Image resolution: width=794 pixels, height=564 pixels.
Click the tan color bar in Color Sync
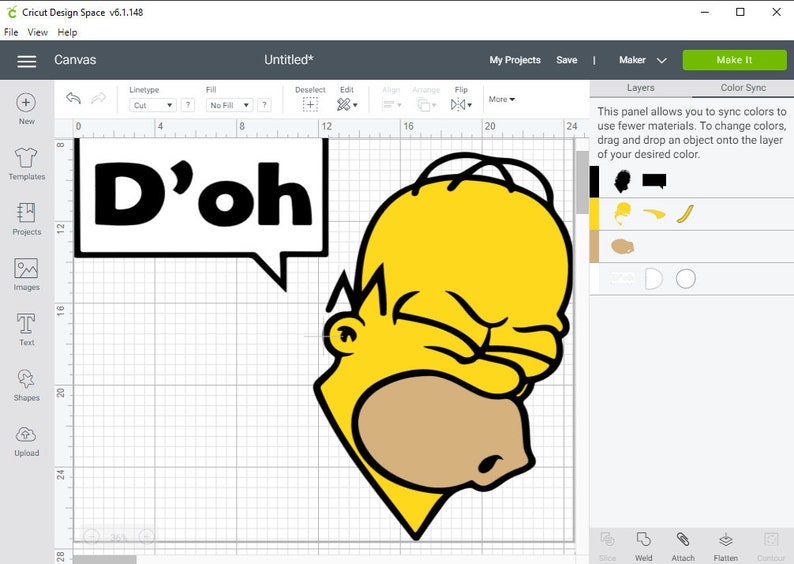(x=594, y=247)
